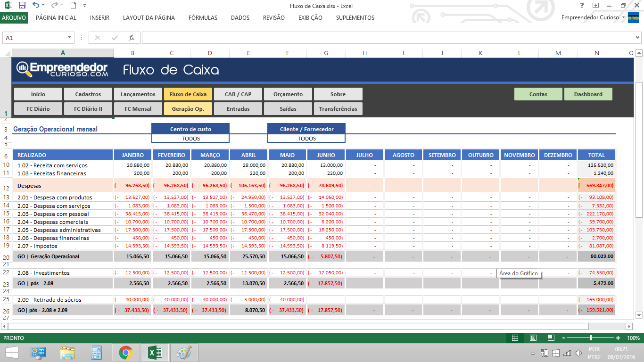
Task: Click the Dashboard green button
Action: pos(588,94)
